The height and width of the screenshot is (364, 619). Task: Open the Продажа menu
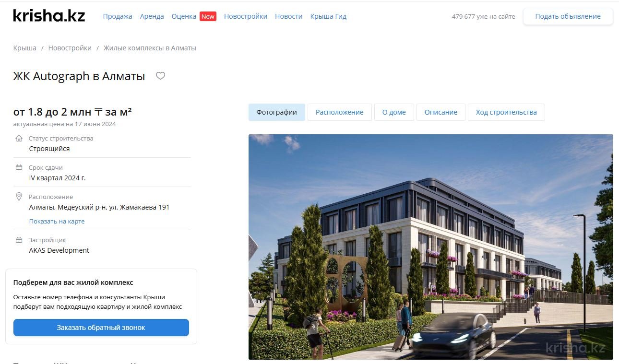118,16
